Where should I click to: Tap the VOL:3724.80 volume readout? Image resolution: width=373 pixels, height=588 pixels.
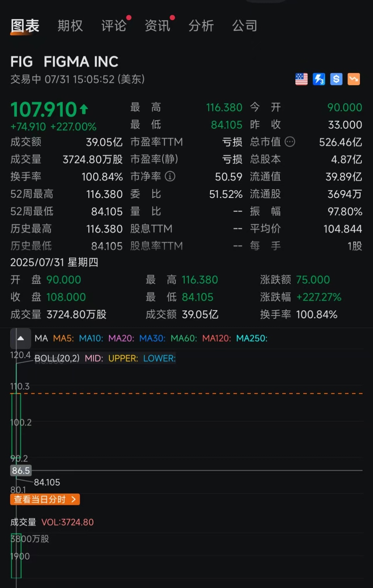(x=67, y=522)
